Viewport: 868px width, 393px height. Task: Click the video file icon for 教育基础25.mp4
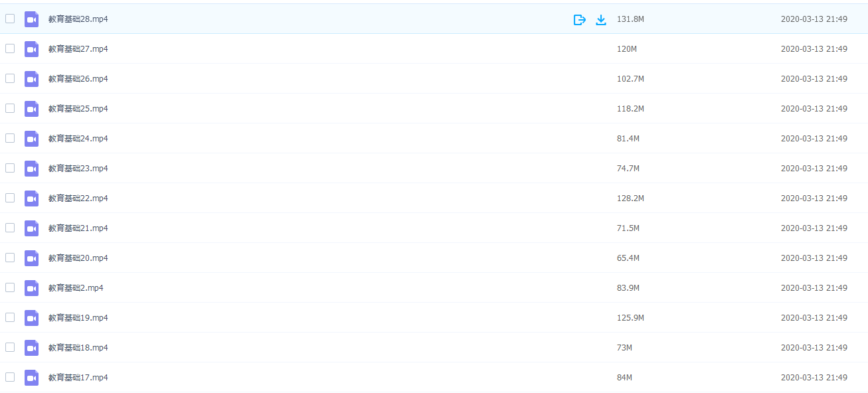pyautogui.click(x=31, y=109)
